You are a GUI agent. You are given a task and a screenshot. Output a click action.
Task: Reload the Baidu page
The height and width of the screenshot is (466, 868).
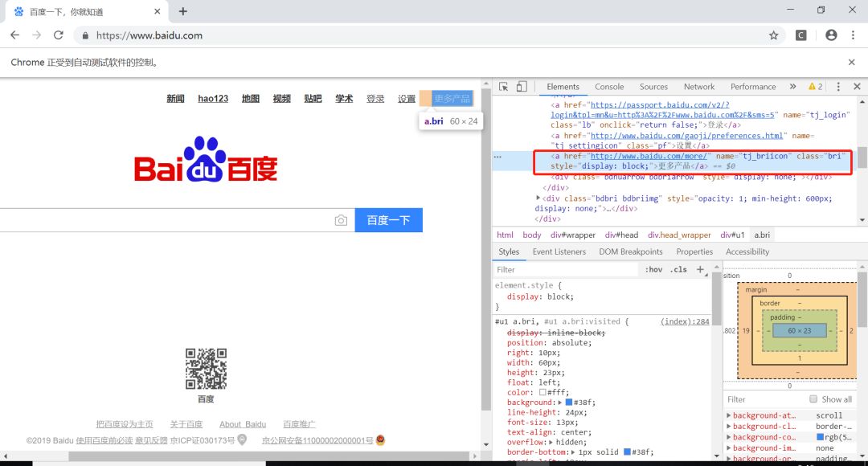[x=58, y=35]
